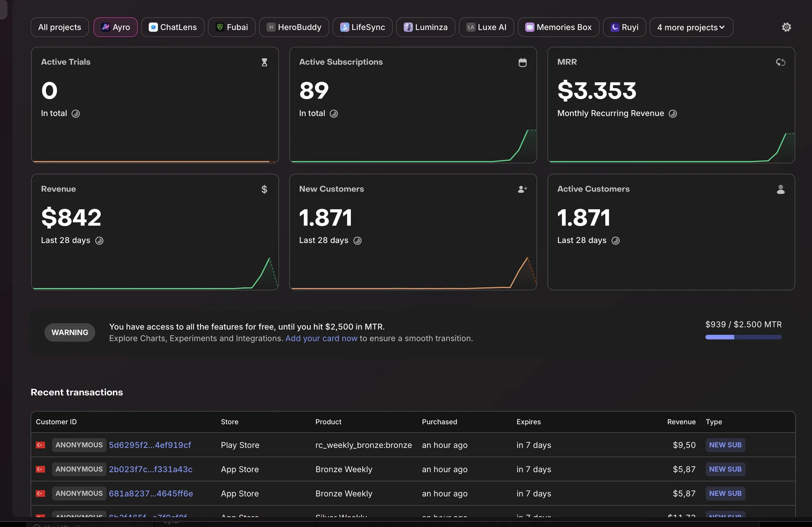812x527 pixels.
Task: Click the Add your card now link
Action: 321,338
